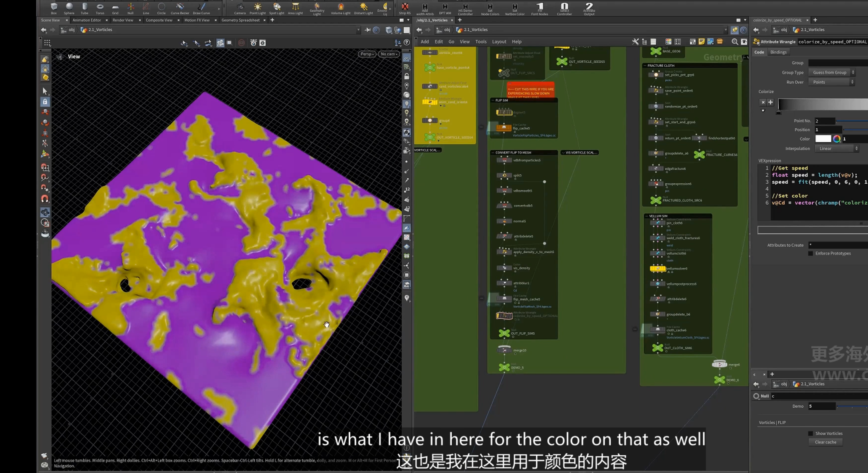868x473 pixels.
Task: Click the Point No. input field
Action: click(x=825, y=121)
